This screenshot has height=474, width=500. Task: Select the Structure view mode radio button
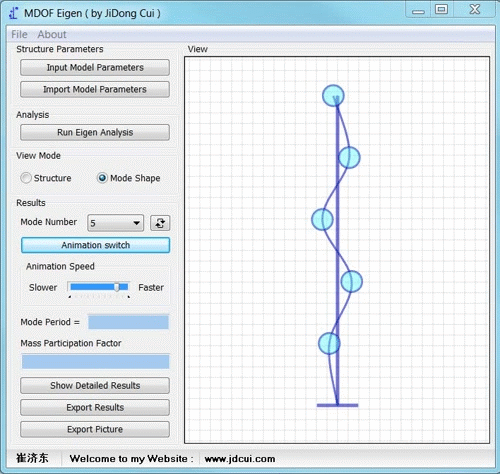click(x=26, y=178)
